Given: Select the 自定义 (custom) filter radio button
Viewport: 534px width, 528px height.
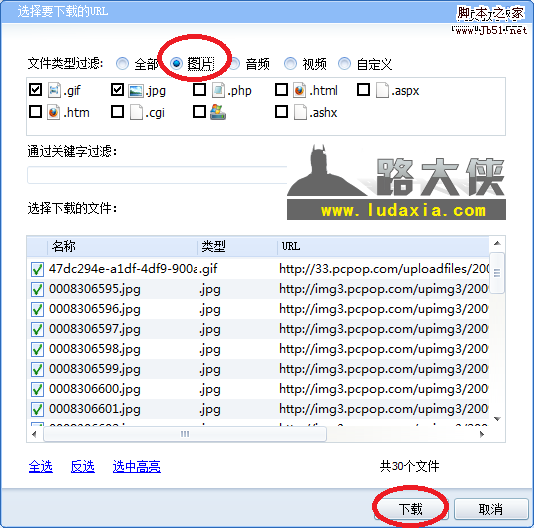Looking at the screenshot, I should pos(344,63).
